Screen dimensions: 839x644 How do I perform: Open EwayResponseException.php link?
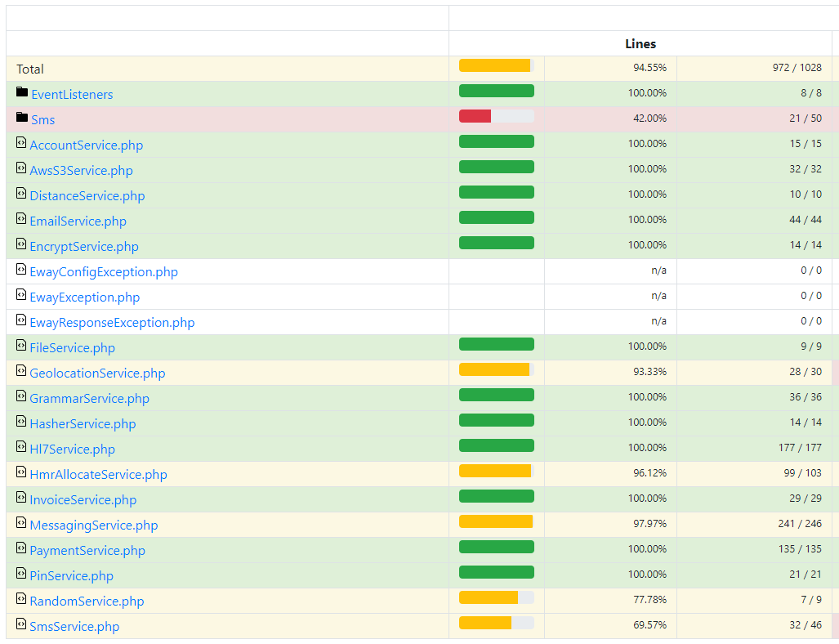tap(112, 322)
